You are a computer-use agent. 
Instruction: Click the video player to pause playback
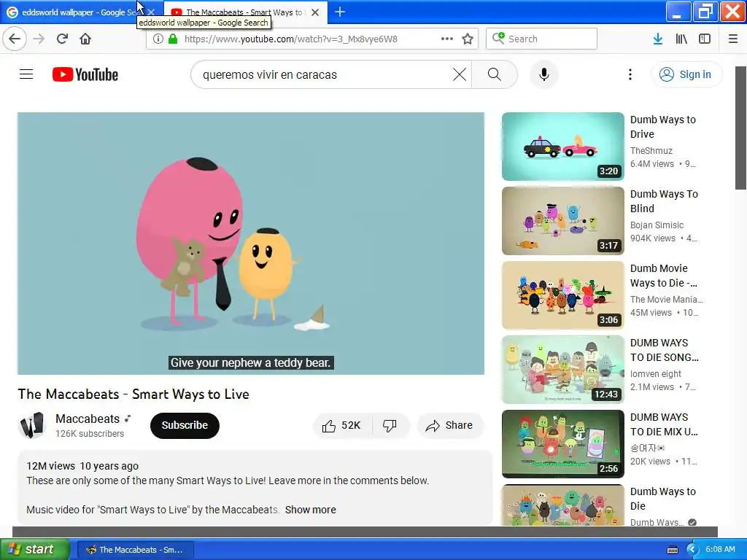[x=251, y=244]
